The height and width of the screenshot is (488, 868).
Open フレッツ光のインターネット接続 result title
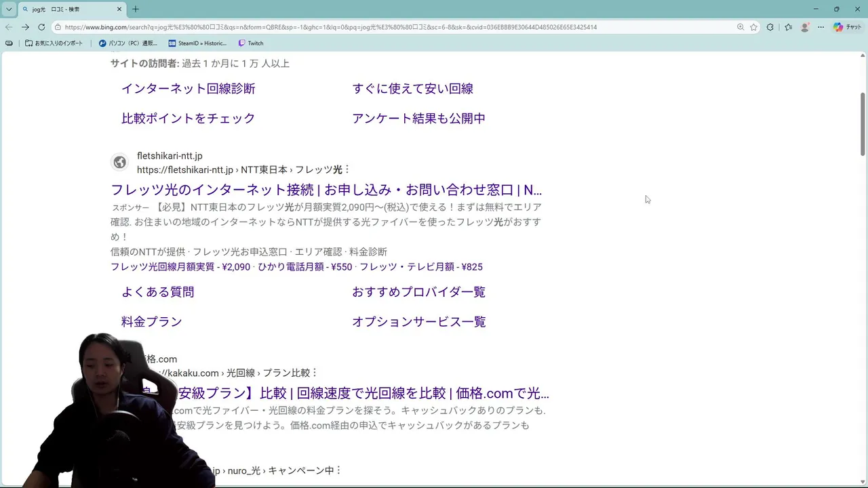point(326,190)
